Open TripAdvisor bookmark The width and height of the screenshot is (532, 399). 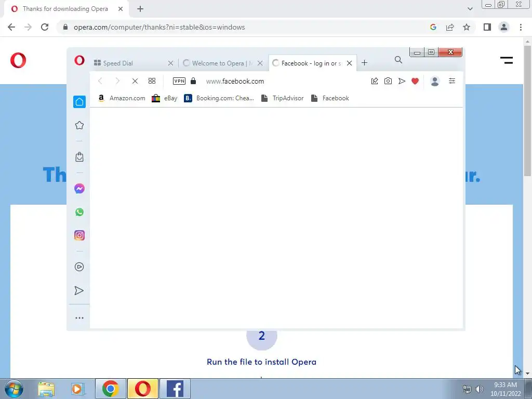click(x=282, y=98)
